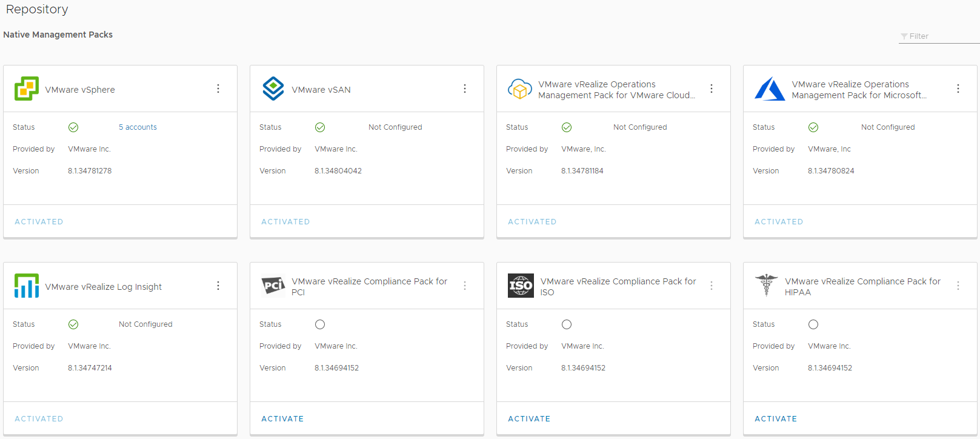Select the VMware vSAN title
Image resolution: width=980 pixels, height=439 pixels.
321,90
